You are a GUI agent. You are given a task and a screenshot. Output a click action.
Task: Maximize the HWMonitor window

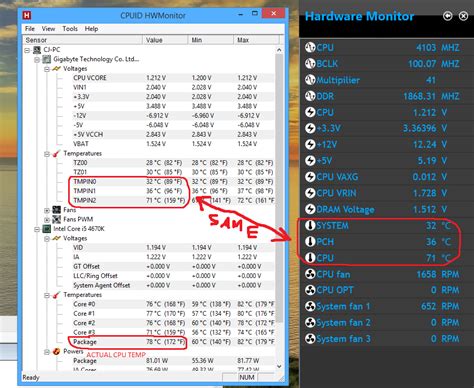[x=255, y=14]
